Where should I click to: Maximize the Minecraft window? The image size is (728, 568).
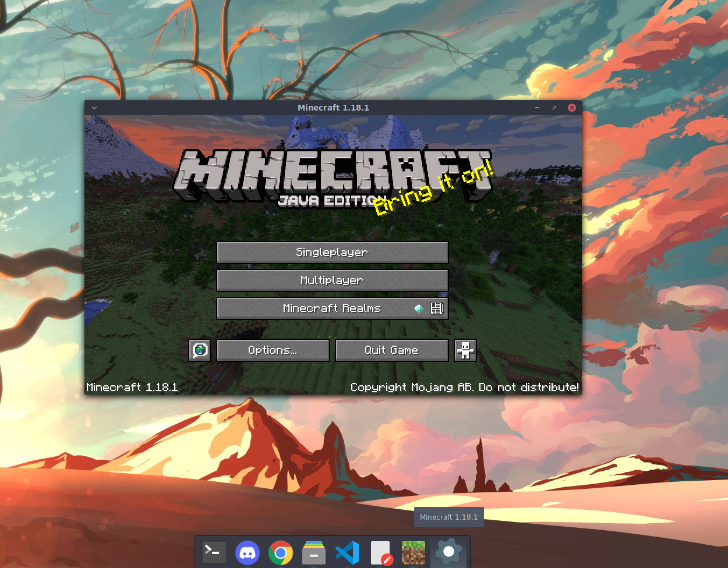[554, 108]
